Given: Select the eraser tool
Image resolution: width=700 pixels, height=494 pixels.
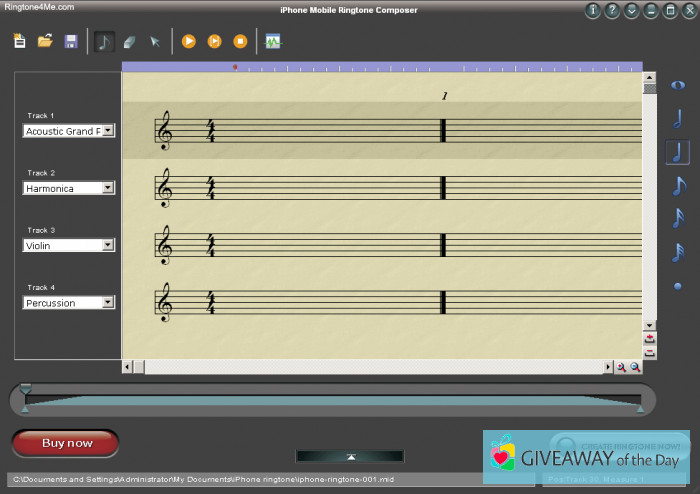Looking at the screenshot, I should point(129,41).
